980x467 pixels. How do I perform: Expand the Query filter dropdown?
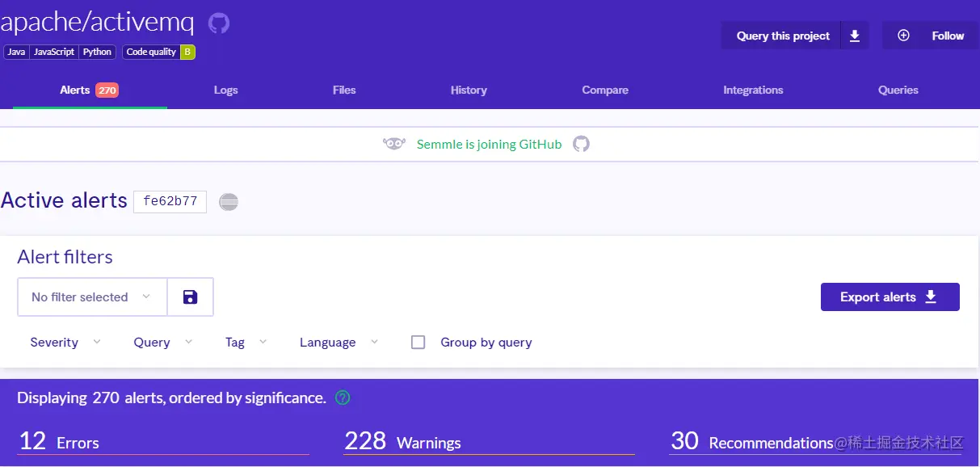[163, 342]
